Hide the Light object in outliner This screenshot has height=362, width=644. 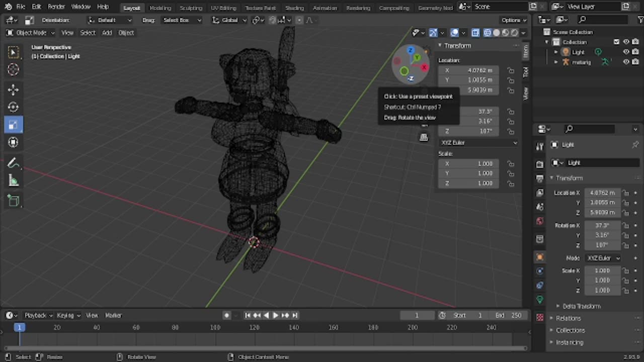(626, 52)
